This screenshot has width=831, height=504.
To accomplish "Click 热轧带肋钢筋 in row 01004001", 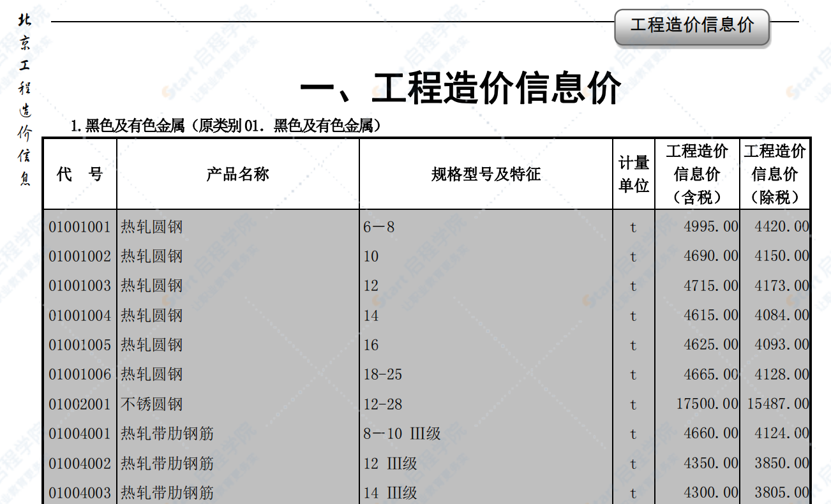I will [x=167, y=434].
